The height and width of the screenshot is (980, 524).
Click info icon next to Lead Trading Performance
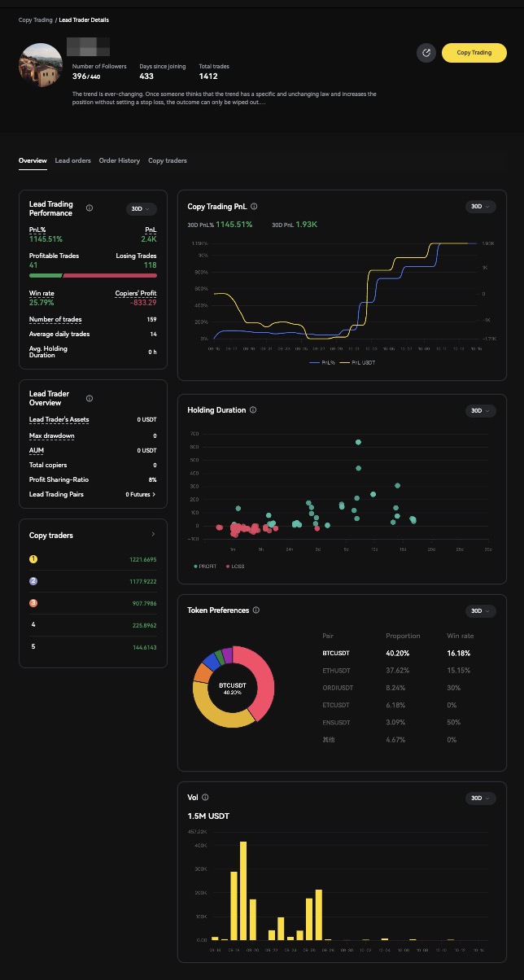(x=90, y=208)
